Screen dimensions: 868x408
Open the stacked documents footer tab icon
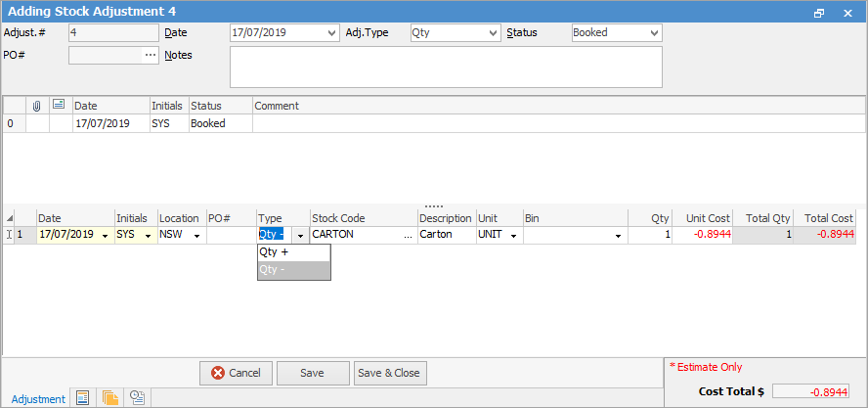[110, 397]
